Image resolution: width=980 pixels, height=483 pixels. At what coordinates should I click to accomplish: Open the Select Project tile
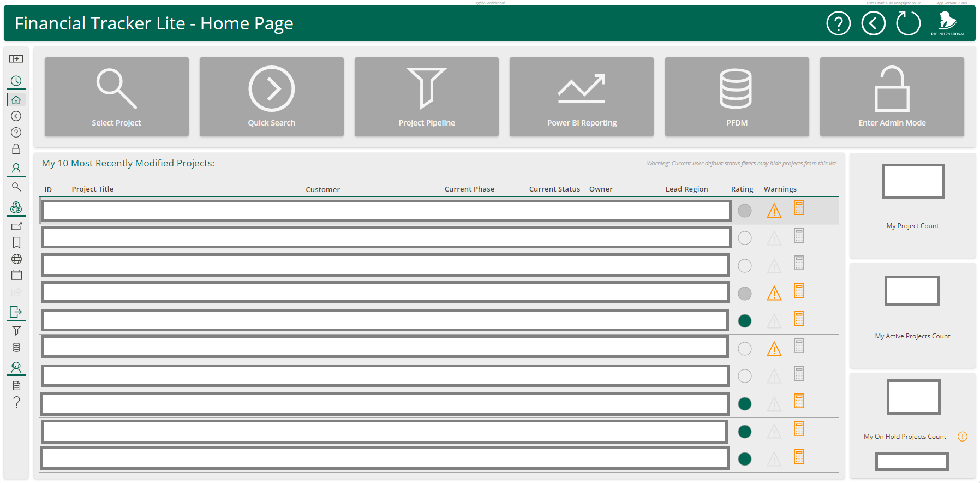tap(116, 97)
